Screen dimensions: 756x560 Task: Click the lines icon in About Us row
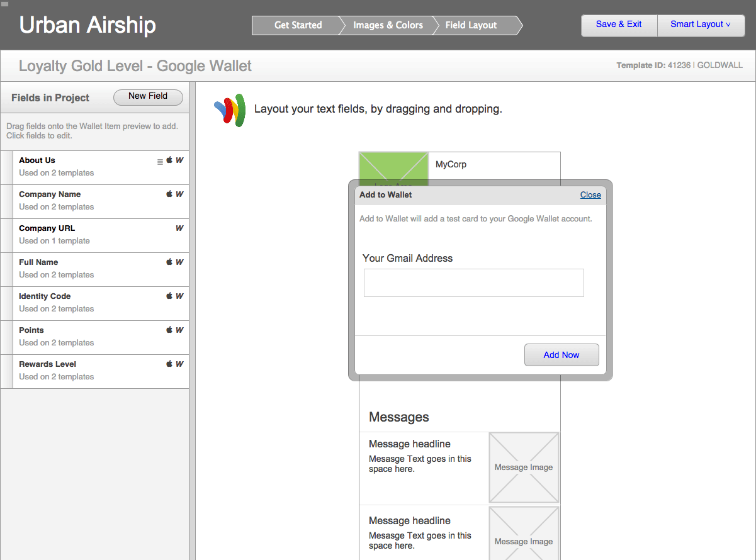tap(160, 162)
